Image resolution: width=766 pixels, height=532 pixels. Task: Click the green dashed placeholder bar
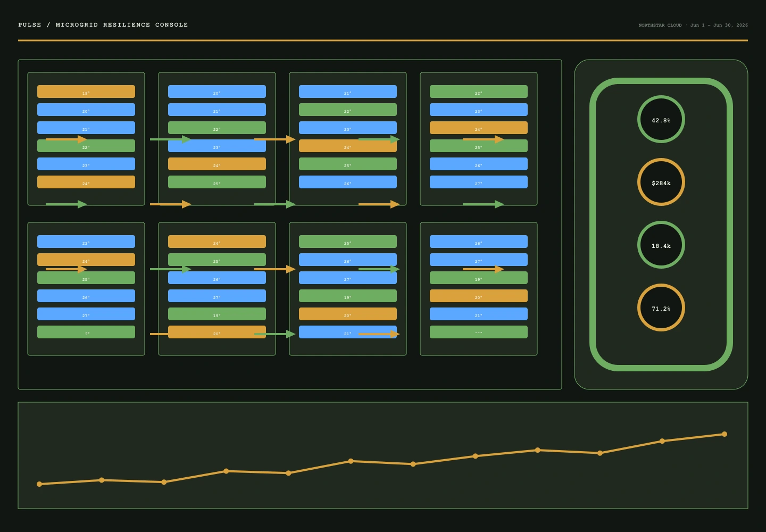pyautogui.click(x=479, y=332)
